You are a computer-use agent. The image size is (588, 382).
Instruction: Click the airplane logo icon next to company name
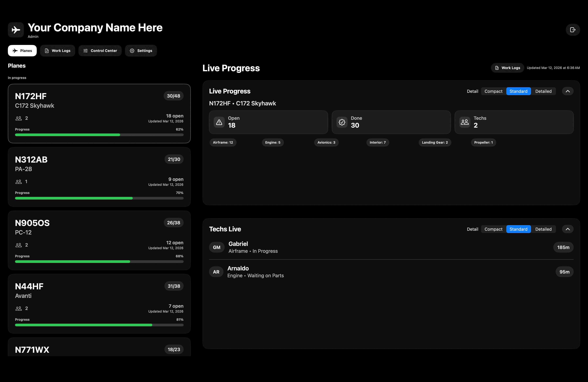click(16, 30)
